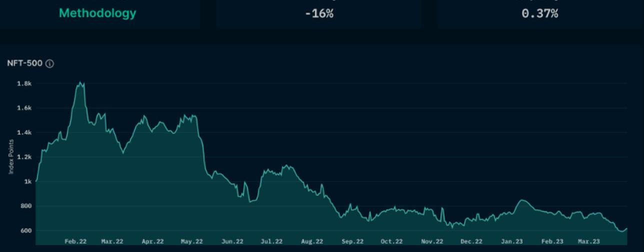Open the Methodology link
This screenshot has height=252, width=644.
tap(97, 13)
